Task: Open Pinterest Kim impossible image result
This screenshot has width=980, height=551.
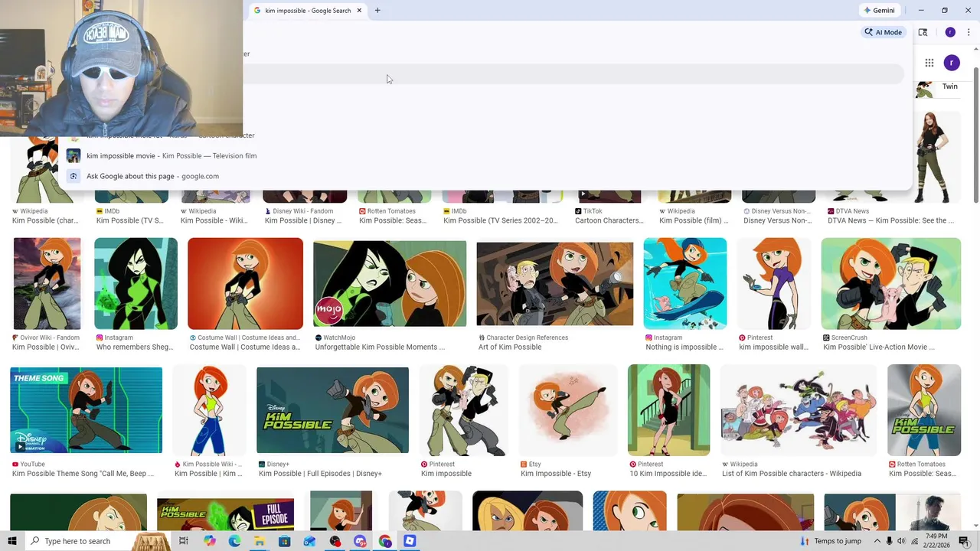Action: pyautogui.click(x=464, y=410)
